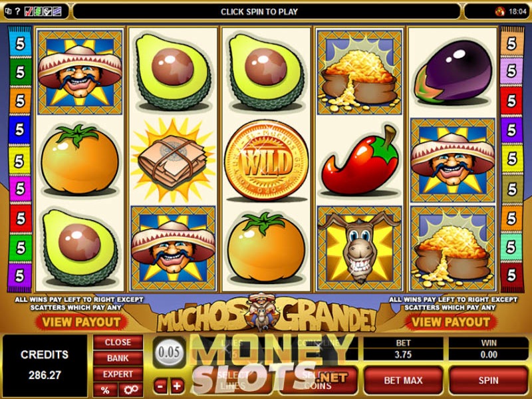Open the BANK option
Screen dimensions: 532x399
(x=118, y=358)
